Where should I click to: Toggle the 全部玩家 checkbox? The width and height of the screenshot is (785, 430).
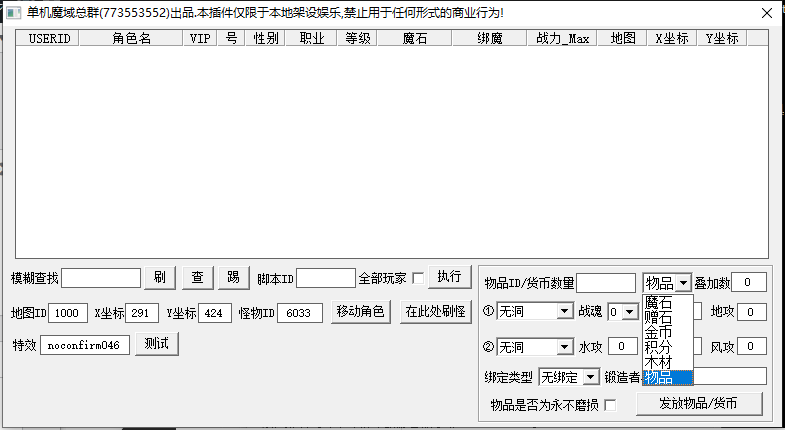coord(418,278)
